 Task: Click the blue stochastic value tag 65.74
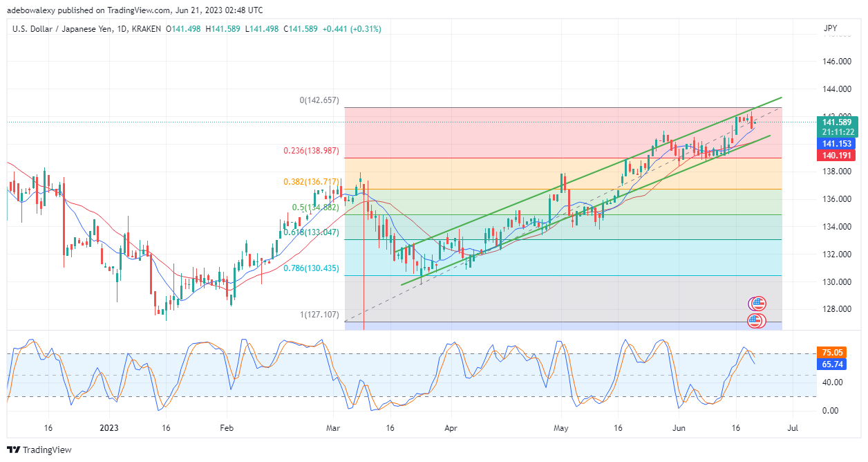tap(831, 364)
